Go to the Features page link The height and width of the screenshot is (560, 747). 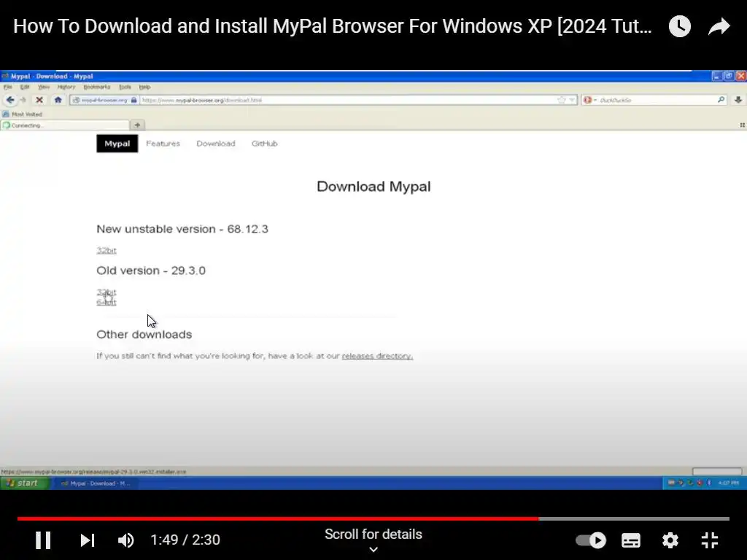click(163, 144)
